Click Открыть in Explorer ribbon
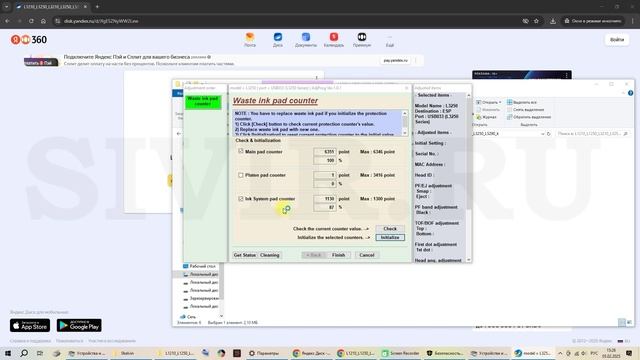 [489, 102]
